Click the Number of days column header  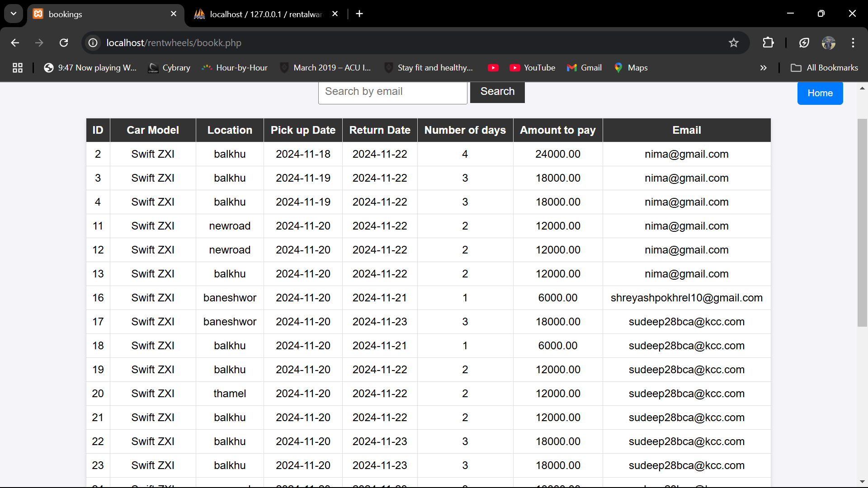(x=465, y=130)
